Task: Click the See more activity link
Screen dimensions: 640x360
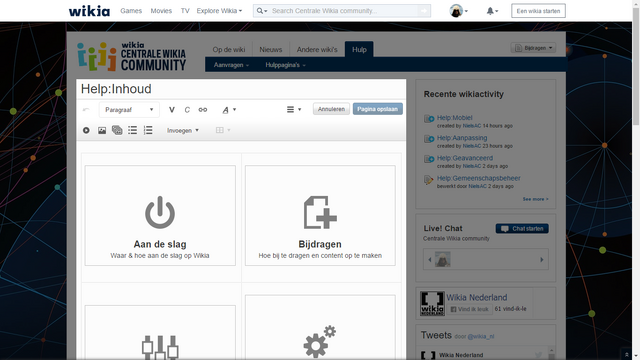Action: (x=536, y=199)
